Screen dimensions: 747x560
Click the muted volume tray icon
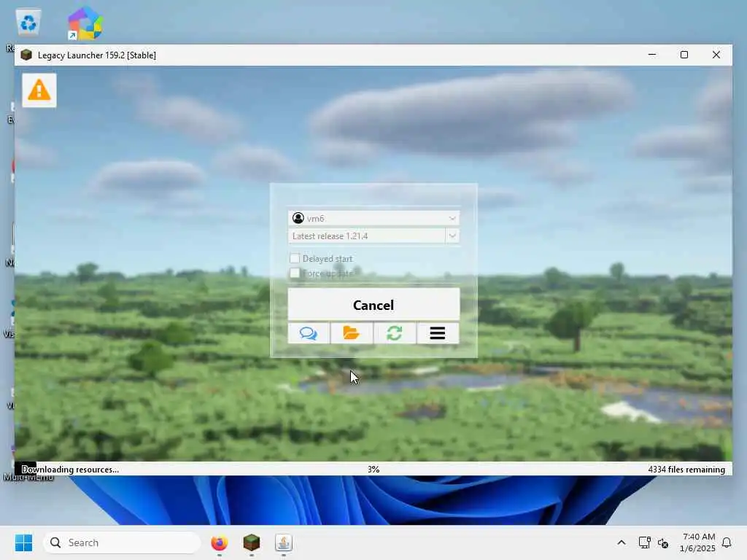(x=663, y=542)
